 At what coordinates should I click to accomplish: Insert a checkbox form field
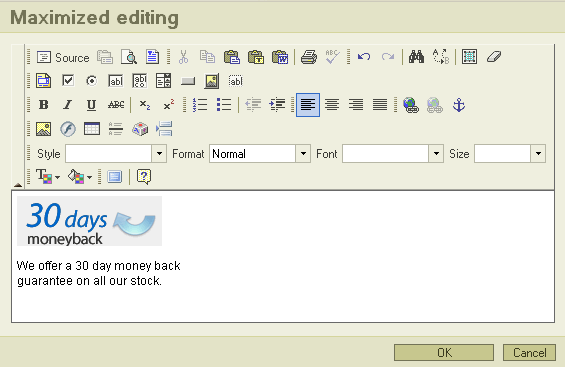point(68,81)
